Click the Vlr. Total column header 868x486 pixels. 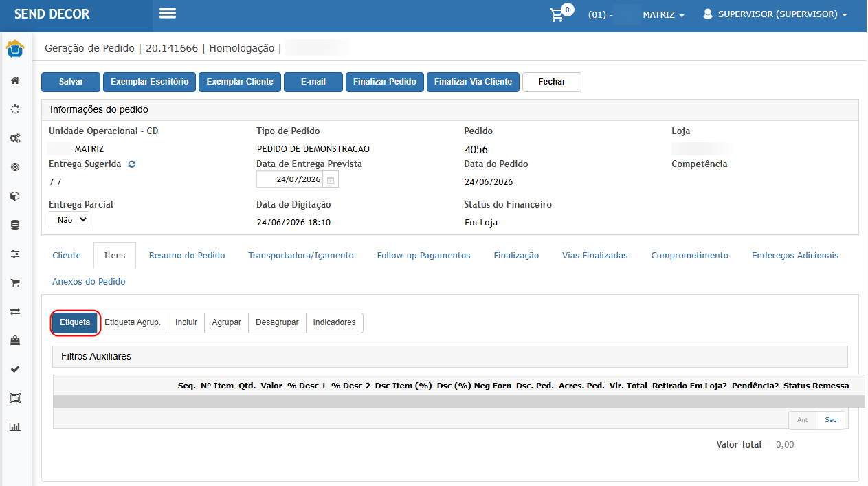(x=628, y=386)
